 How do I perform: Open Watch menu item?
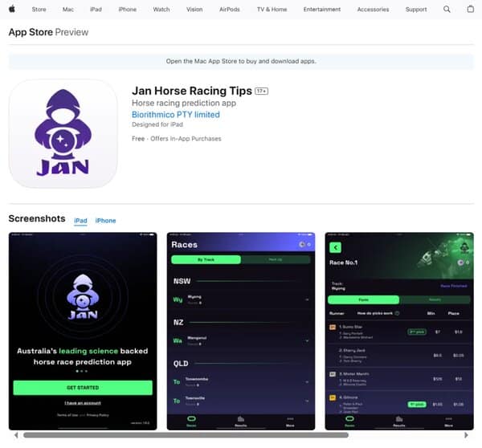(161, 10)
